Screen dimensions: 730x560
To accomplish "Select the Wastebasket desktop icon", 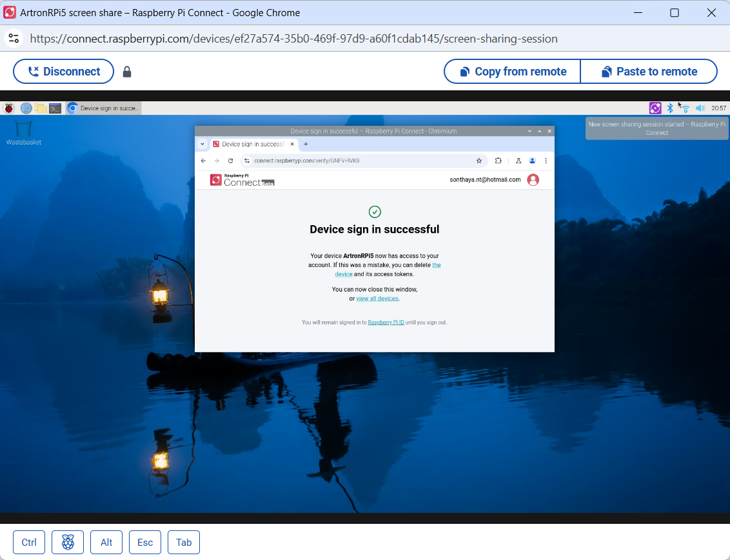I will 24,134.
